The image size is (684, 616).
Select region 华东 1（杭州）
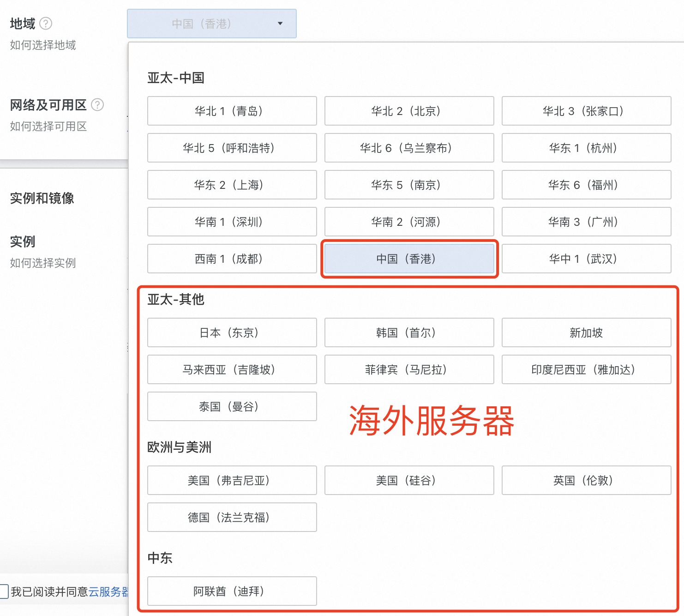coord(587,148)
